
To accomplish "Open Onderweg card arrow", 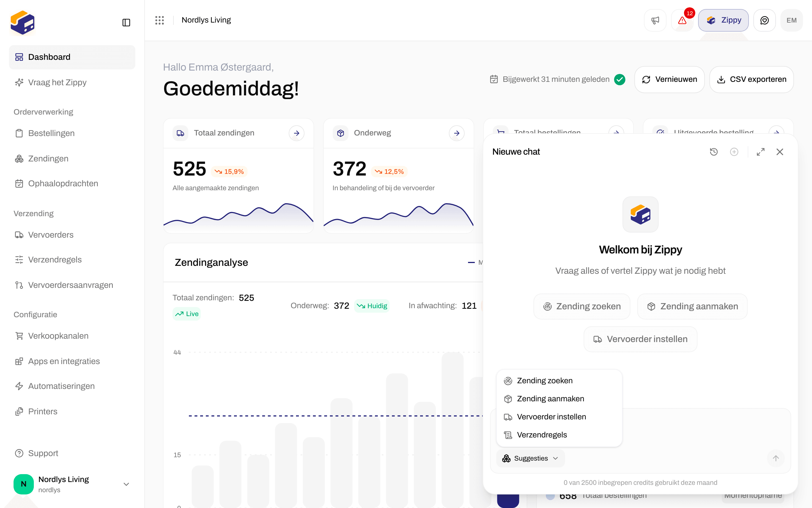I will tap(457, 133).
